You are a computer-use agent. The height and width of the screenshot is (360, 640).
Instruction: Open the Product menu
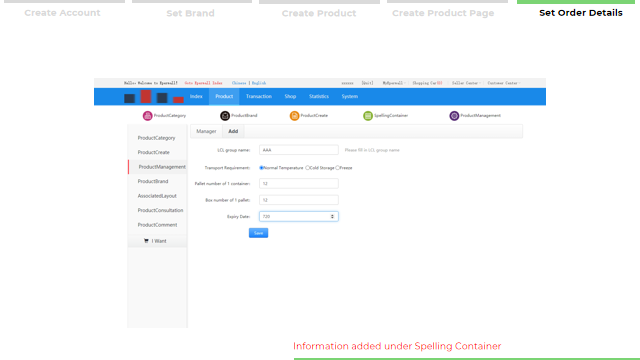pos(224,96)
